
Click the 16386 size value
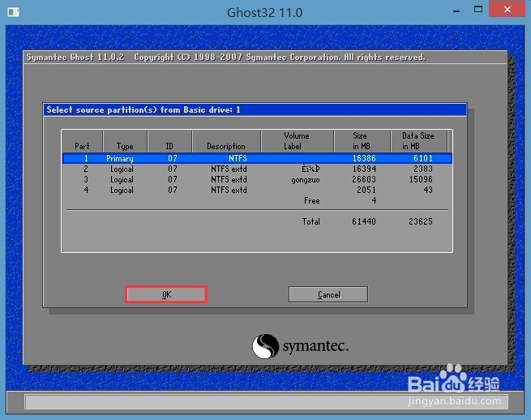coord(364,158)
